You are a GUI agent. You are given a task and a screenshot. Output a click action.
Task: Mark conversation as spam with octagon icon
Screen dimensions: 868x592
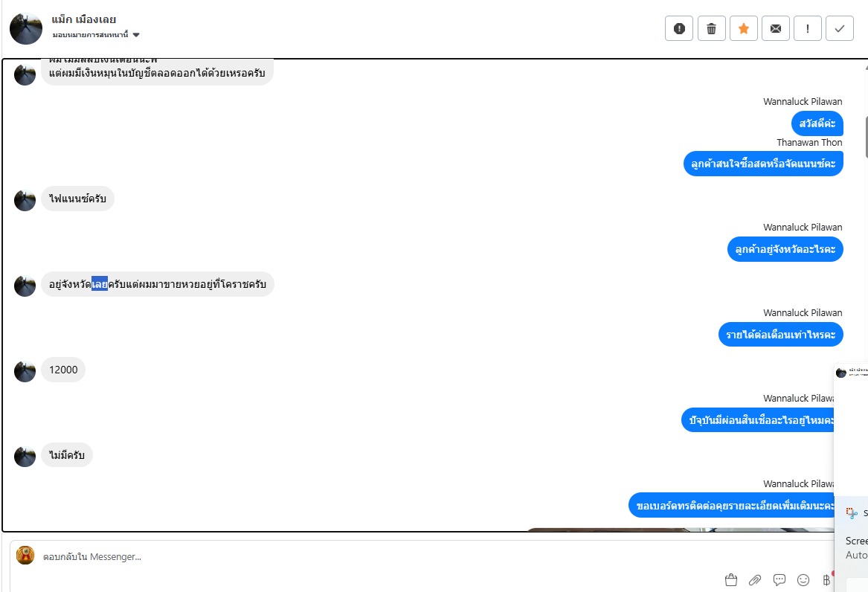click(679, 29)
